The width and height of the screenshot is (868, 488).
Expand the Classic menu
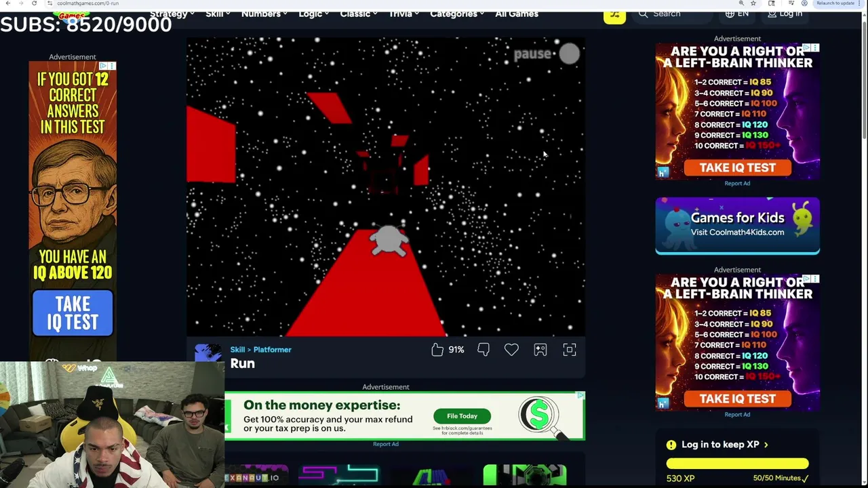click(x=359, y=14)
